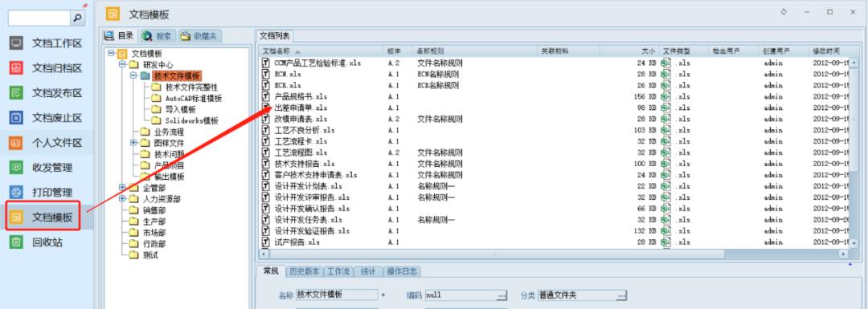
Task: Click 设计开发任务表.xls document icon
Action: pyautogui.click(x=266, y=219)
